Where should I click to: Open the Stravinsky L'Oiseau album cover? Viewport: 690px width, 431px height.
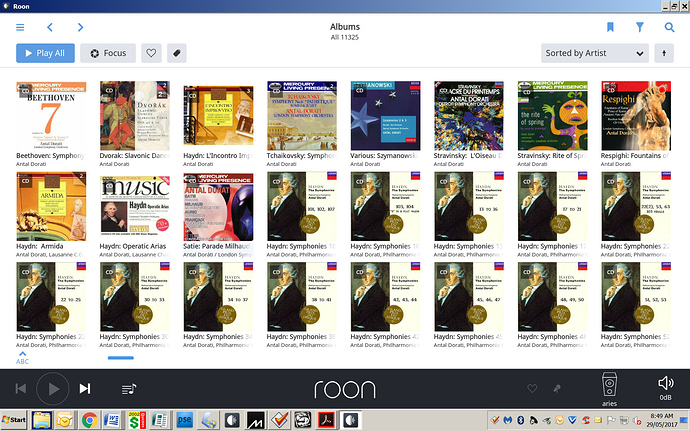pos(469,116)
